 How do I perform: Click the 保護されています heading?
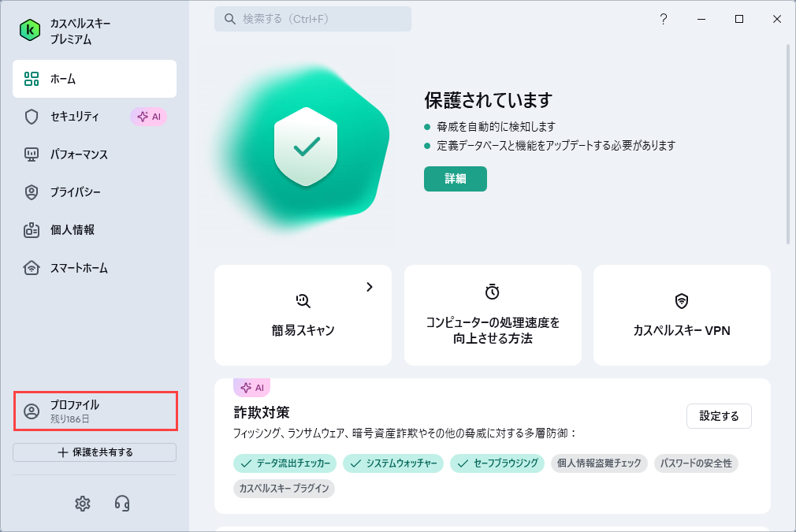pos(489,101)
